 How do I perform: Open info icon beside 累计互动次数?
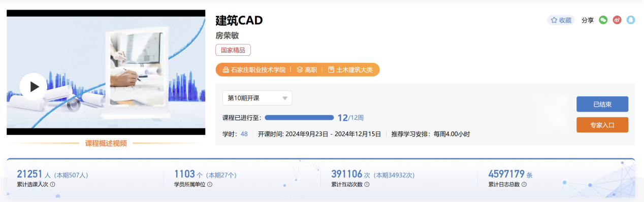367,184
